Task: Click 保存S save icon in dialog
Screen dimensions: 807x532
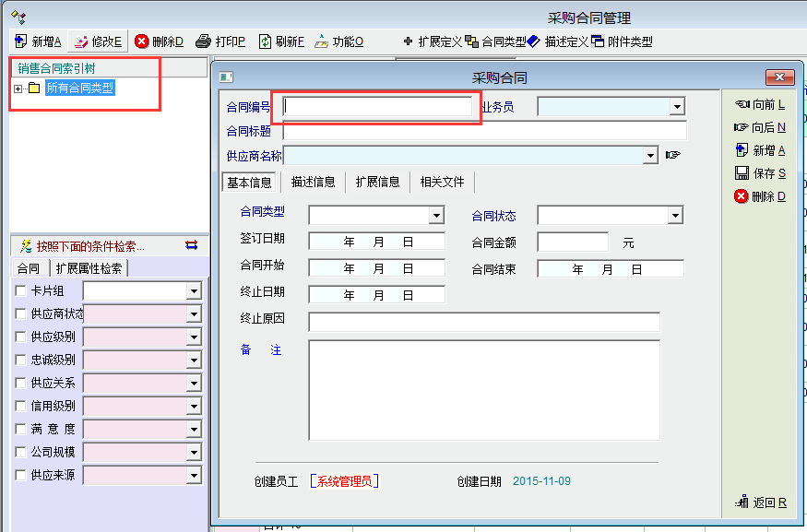Action: pos(741,173)
